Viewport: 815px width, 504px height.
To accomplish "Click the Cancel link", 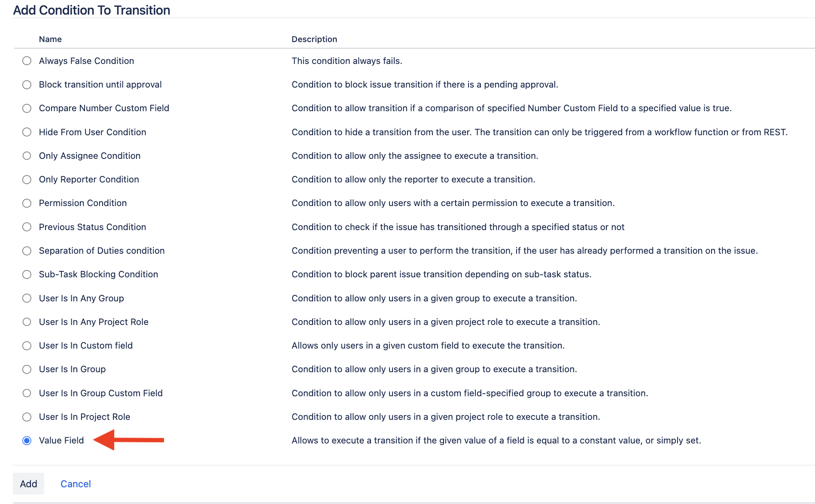I will [76, 484].
